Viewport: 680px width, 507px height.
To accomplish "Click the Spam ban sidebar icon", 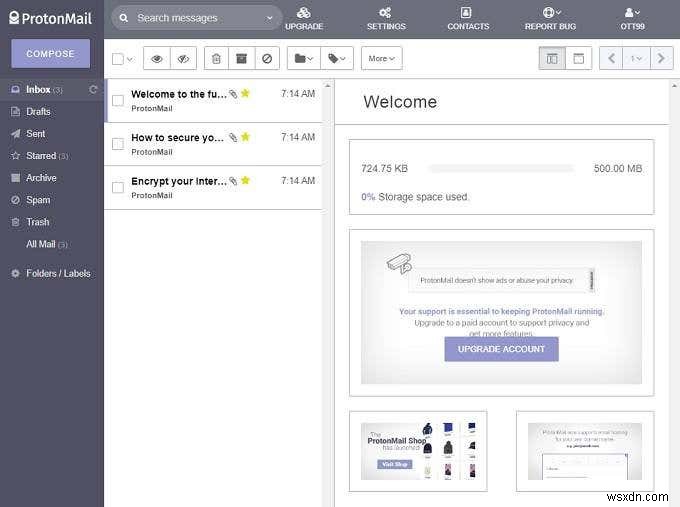I will (x=15, y=200).
